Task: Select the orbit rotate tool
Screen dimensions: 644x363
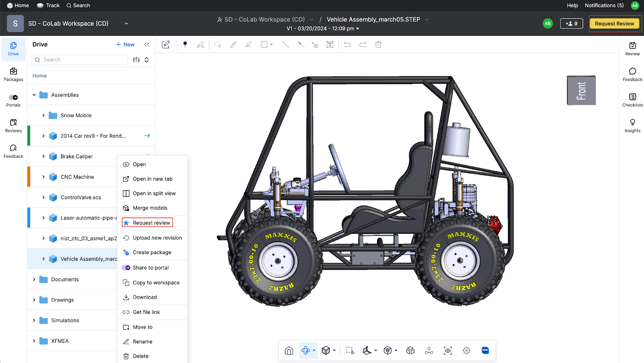Action: 305,351
